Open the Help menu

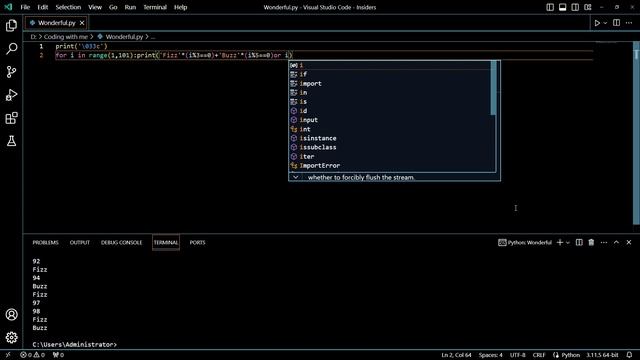point(180,7)
